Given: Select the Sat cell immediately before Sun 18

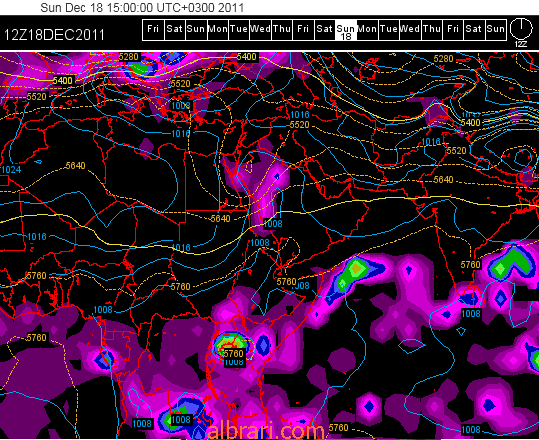Looking at the screenshot, I should pos(324,30).
